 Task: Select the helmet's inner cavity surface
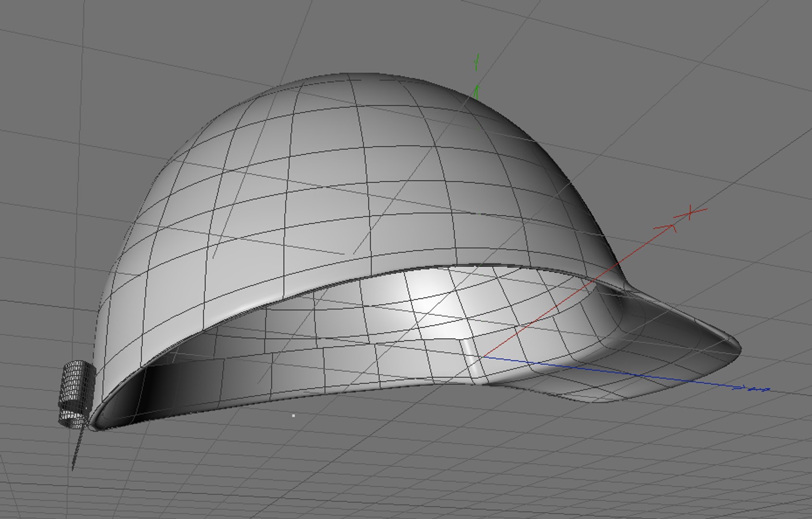[365, 332]
